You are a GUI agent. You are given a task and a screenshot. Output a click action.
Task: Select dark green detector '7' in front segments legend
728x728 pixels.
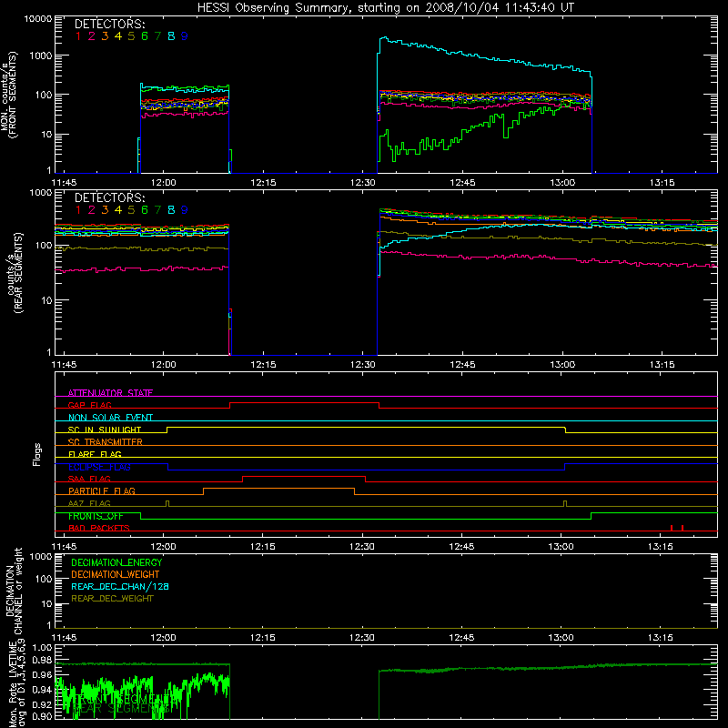(x=157, y=36)
